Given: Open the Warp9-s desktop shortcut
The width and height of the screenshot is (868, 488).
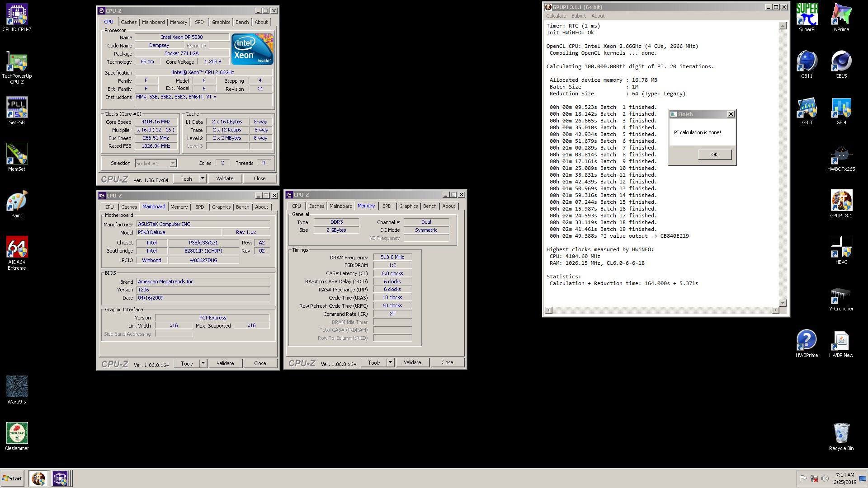Looking at the screenshot, I should 17,390.
